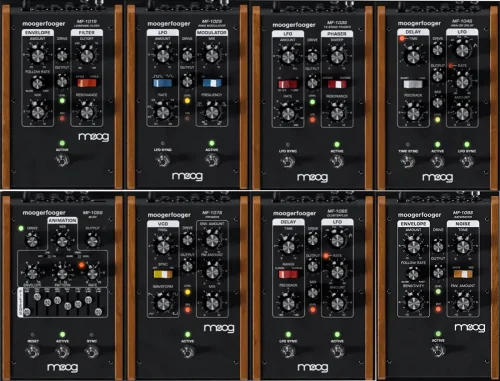Click the MF-105S Rate knob

(92, 274)
